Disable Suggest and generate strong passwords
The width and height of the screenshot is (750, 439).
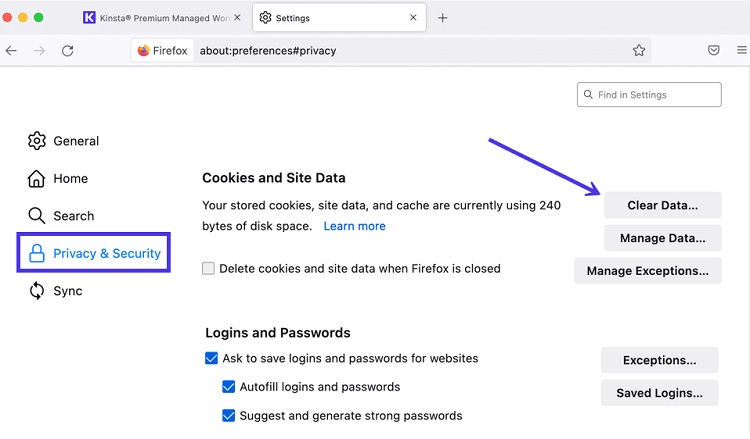[x=229, y=416]
